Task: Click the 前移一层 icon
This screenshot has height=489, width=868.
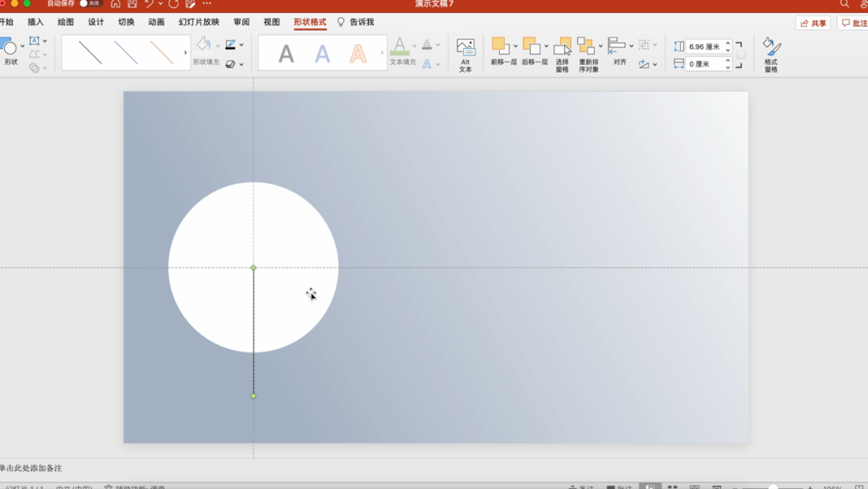Action: [x=501, y=46]
